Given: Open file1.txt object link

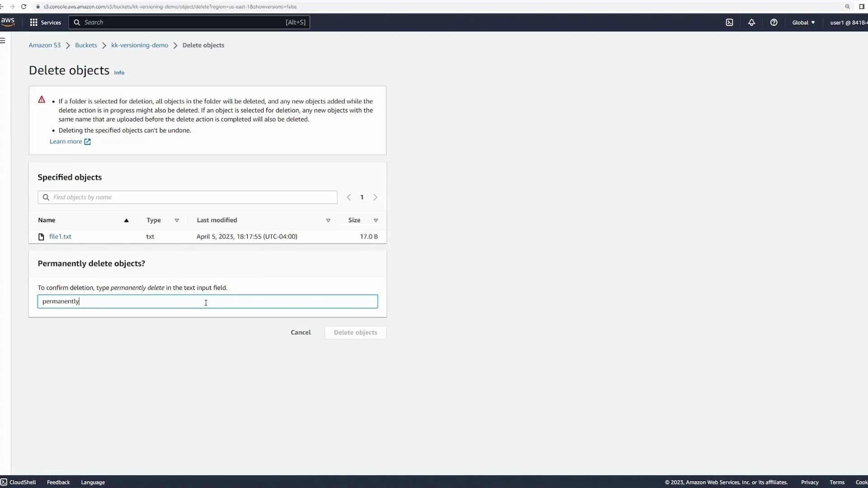Looking at the screenshot, I should point(60,237).
